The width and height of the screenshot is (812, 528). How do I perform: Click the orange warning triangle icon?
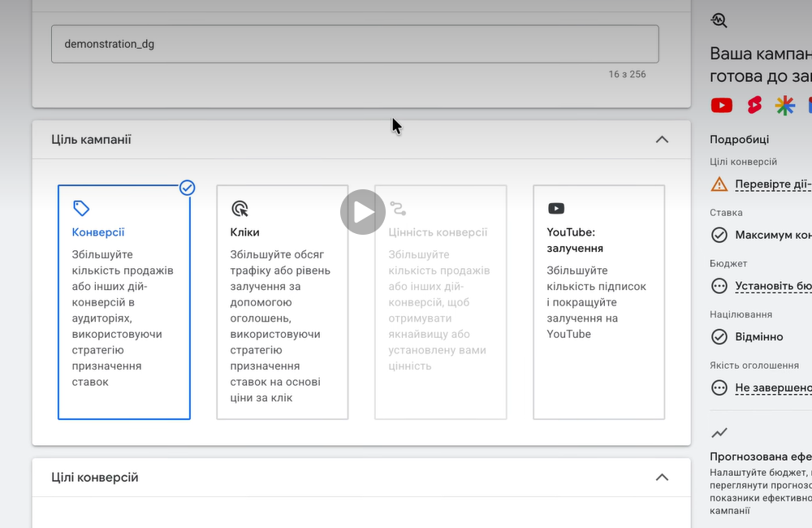tap(719, 184)
